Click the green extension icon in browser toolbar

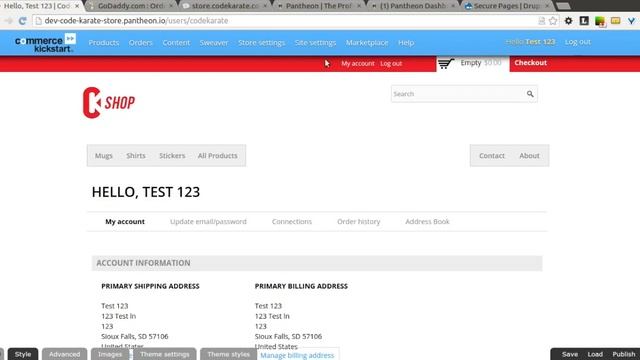(600, 21)
